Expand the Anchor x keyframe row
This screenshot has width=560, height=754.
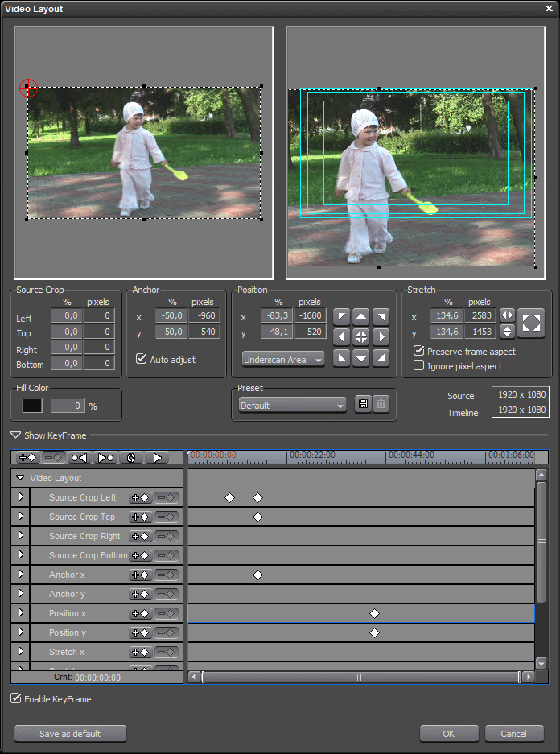[x=21, y=575]
